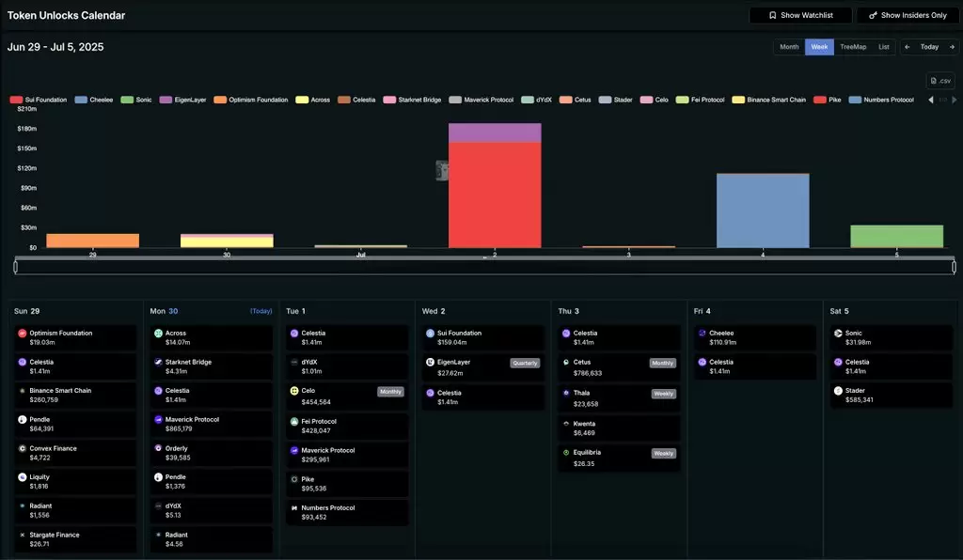Click the Thala token icon
This screenshot has height=560, width=963.
click(x=566, y=393)
